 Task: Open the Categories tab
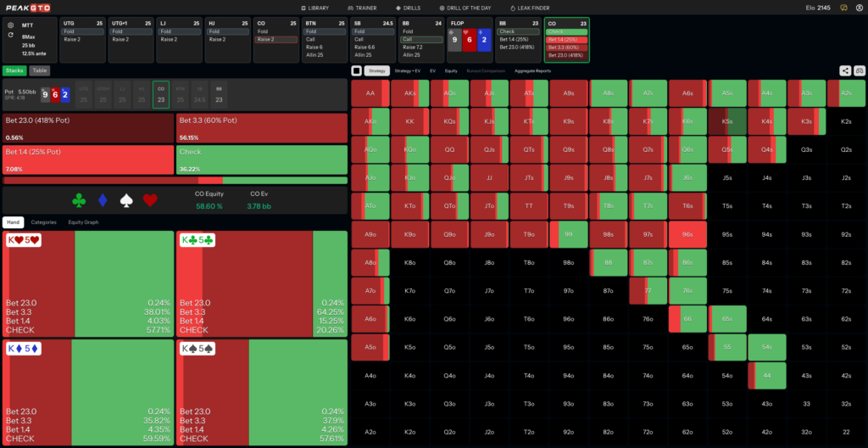click(x=44, y=221)
